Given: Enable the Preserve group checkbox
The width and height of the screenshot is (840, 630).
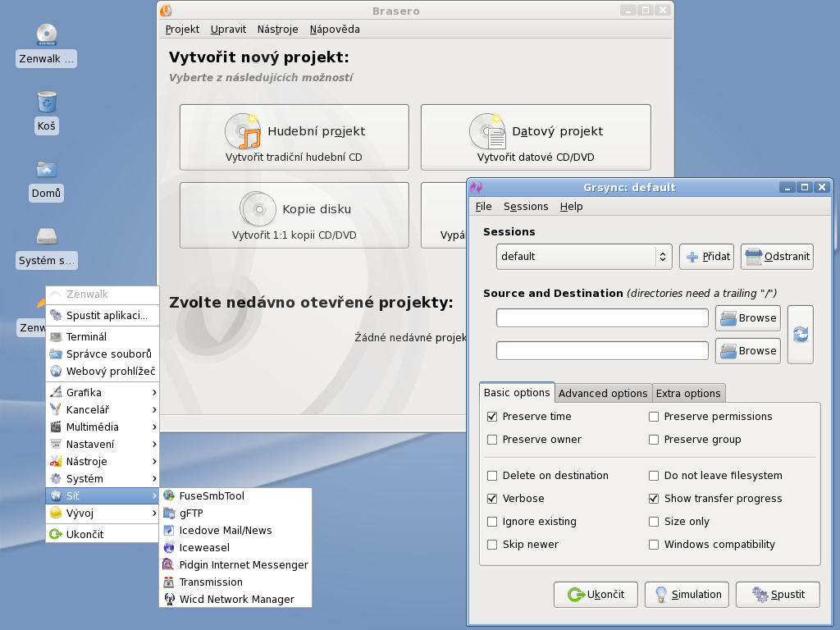Looking at the screenshot, I should (x=654, y=440).
